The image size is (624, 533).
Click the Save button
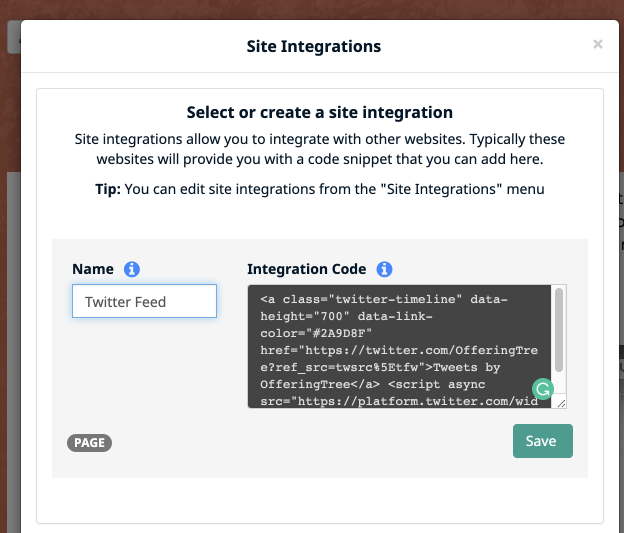point(543,441)
